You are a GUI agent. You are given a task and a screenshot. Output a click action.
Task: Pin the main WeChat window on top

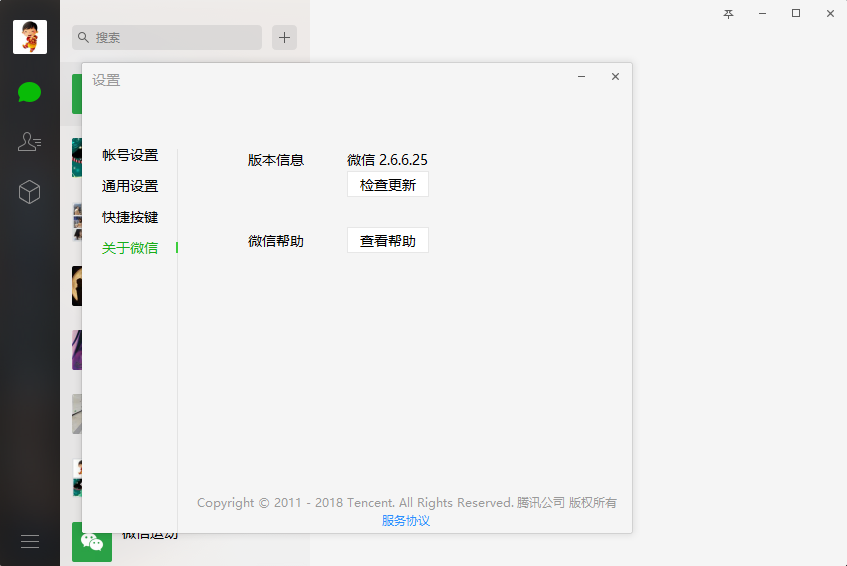click(728, 14)
